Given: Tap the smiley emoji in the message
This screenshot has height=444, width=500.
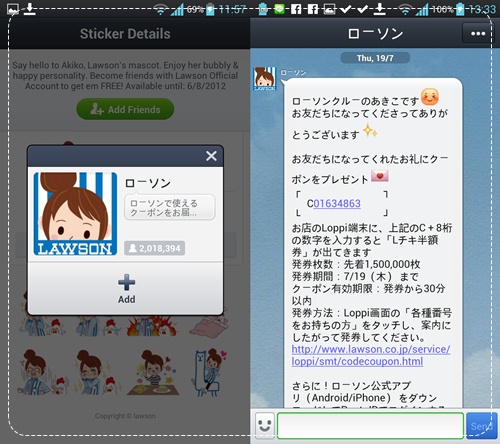Looking at the screenshot, I should point(430,97).
